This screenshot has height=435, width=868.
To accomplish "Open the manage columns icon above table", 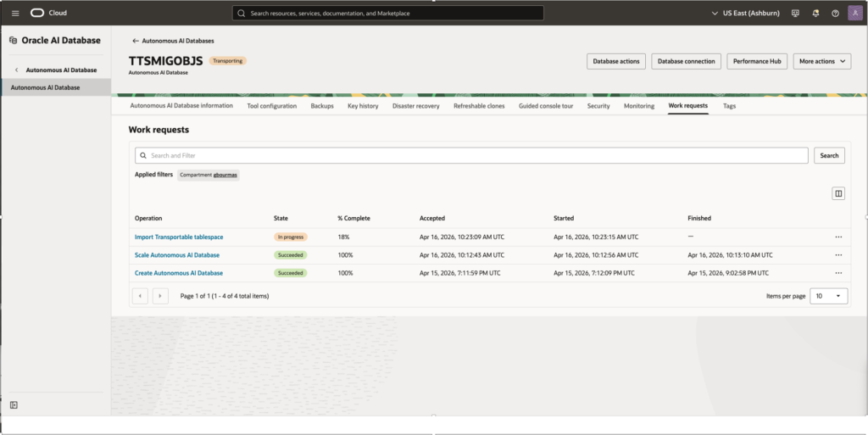I will tap(838, 193).
